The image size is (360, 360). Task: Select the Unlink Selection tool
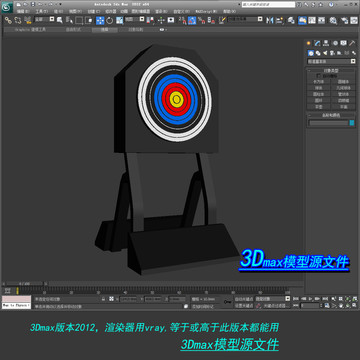17,20
